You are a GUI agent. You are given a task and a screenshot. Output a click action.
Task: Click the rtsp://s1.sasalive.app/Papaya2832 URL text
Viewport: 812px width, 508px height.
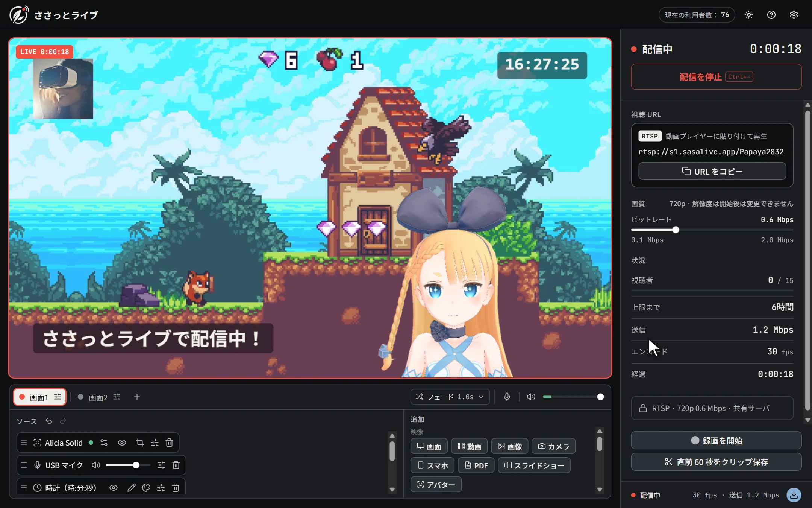click(x=711, y=152)
